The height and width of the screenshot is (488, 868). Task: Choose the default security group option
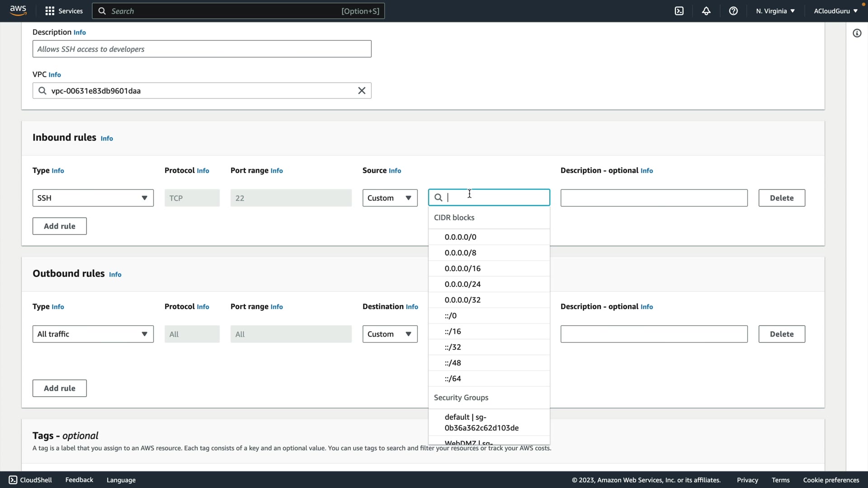tap(481, 422)
